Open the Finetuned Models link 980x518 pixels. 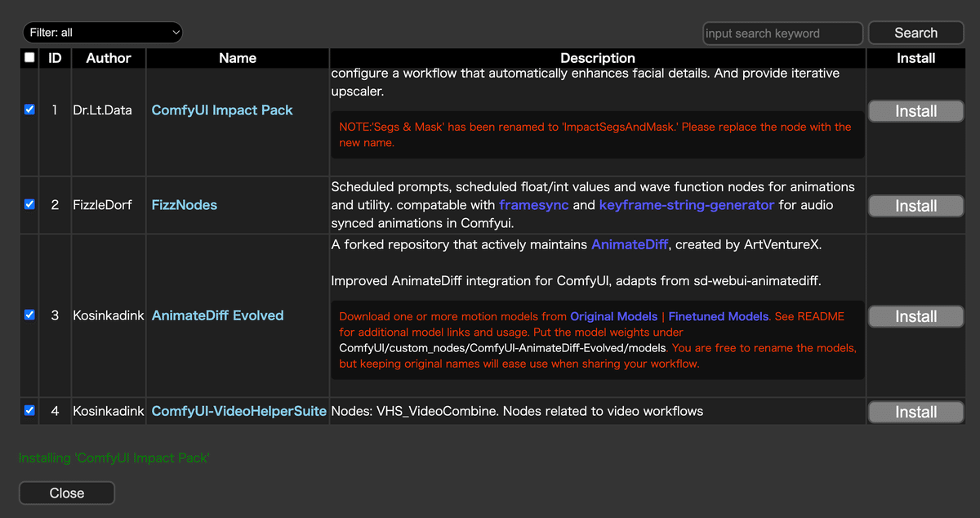point(719,316)
